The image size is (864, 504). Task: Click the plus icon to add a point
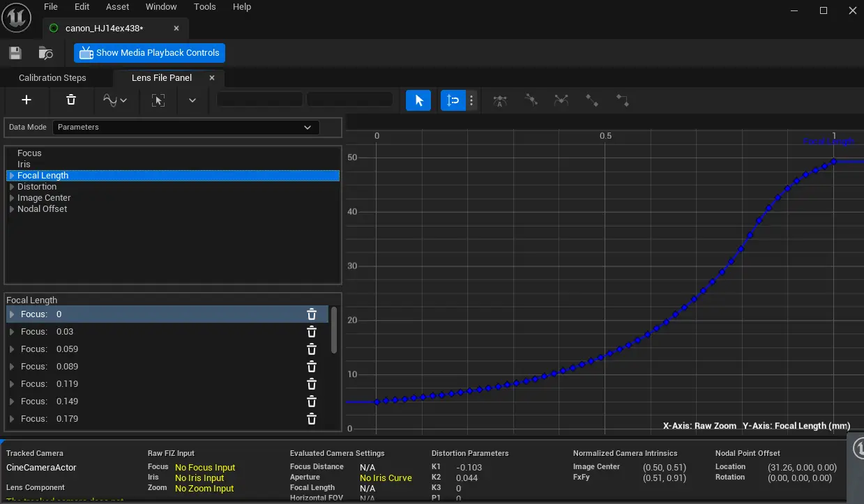coord(26,100)
